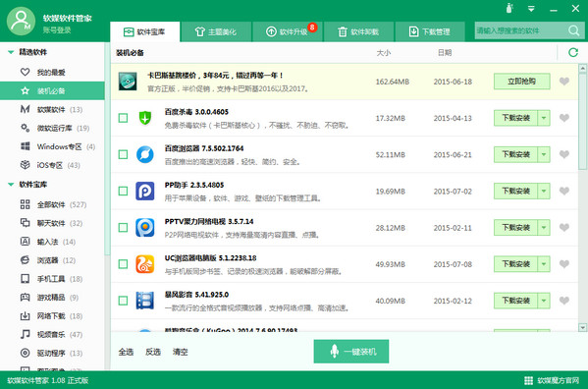The image size is (588, 389).
Task: Click the PP助手 app icon
Action: 145,191
